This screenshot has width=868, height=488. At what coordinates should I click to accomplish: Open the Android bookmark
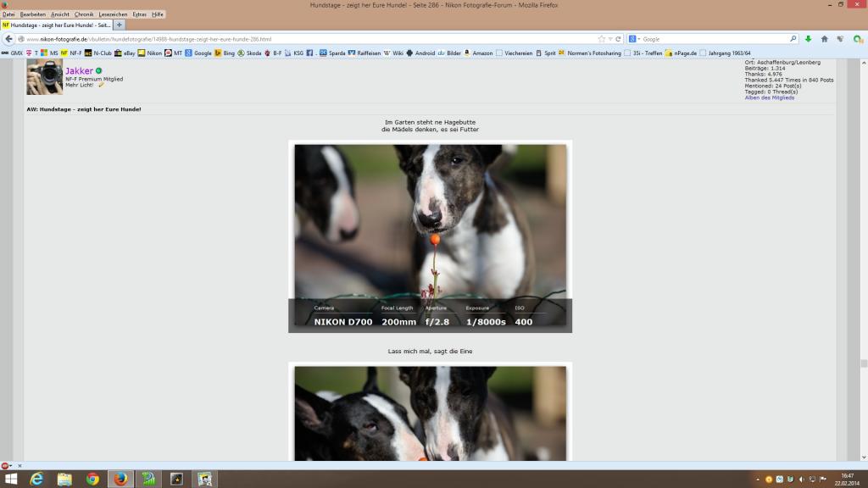(x=420, y=53)
